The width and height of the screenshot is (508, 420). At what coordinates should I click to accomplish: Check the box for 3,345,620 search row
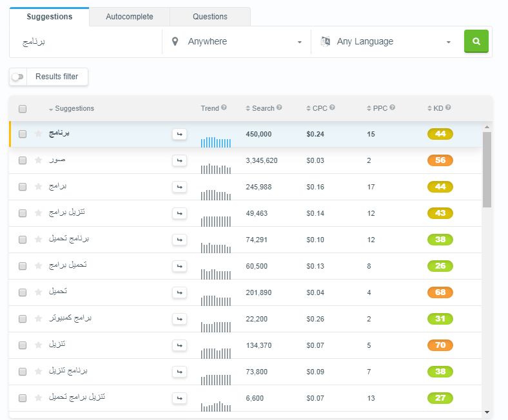[x=23, y=160]
